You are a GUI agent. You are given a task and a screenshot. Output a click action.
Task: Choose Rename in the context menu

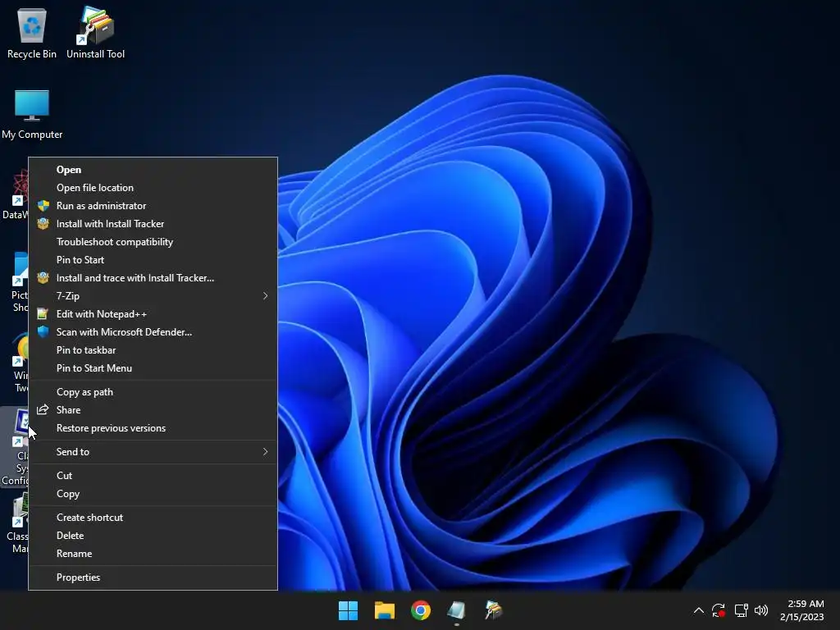pos(153,554)
